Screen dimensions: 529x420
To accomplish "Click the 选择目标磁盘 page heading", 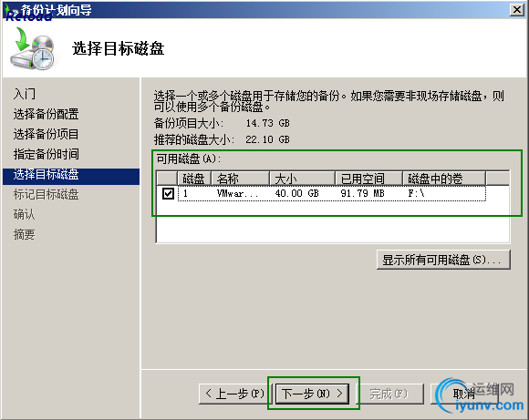I will point(118,48).
